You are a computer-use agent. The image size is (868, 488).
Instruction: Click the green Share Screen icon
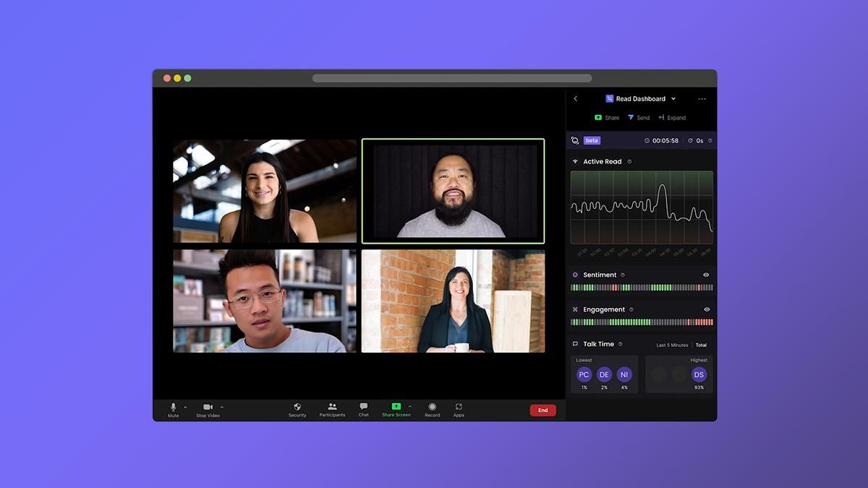click(396, 406)
